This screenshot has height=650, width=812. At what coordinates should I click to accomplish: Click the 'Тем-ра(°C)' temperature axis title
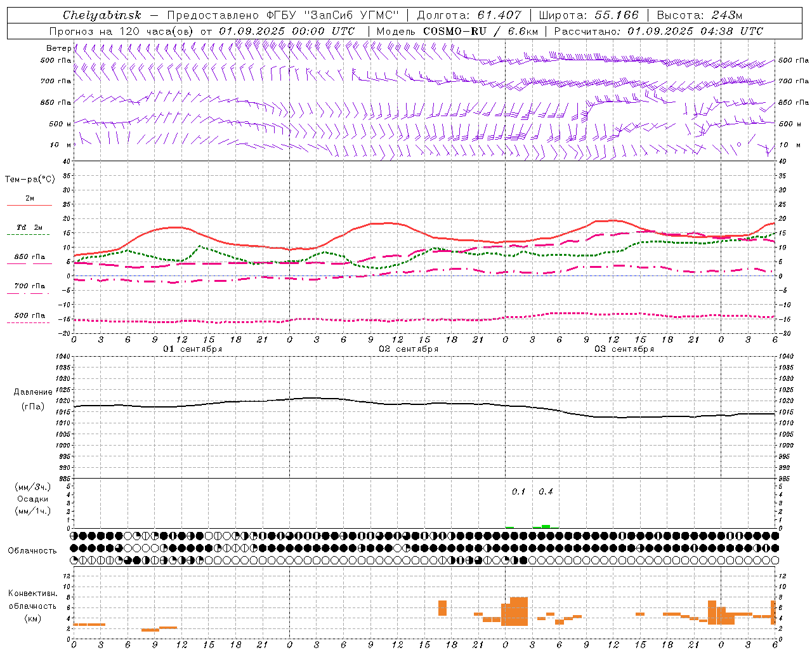pos(30,180)
